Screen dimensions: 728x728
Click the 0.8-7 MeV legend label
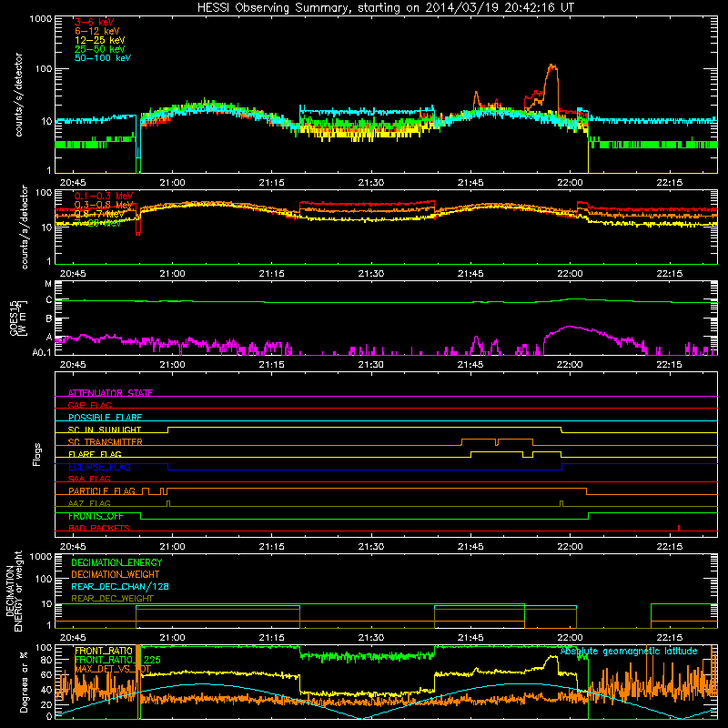click(99, 214)
